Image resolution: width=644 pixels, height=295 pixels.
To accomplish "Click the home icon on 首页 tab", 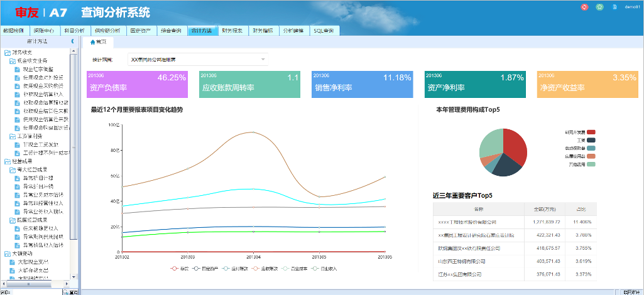I will [x=93, y=42].
